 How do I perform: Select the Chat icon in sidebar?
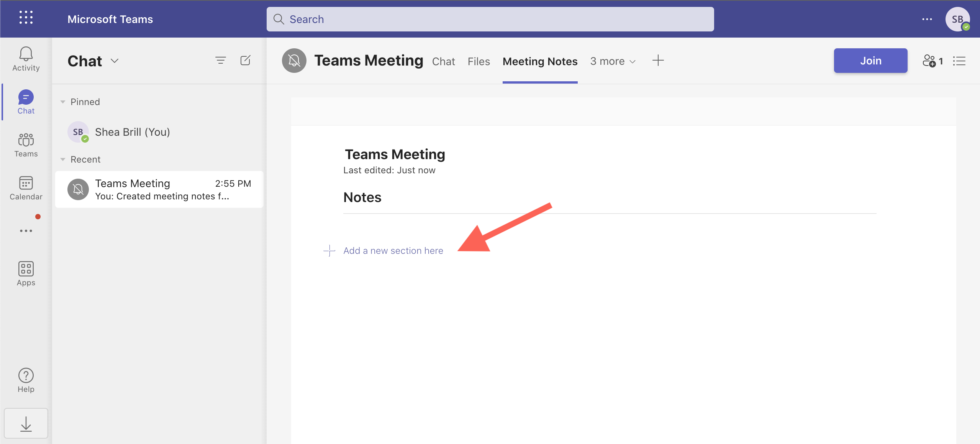(x=26, y=102)
